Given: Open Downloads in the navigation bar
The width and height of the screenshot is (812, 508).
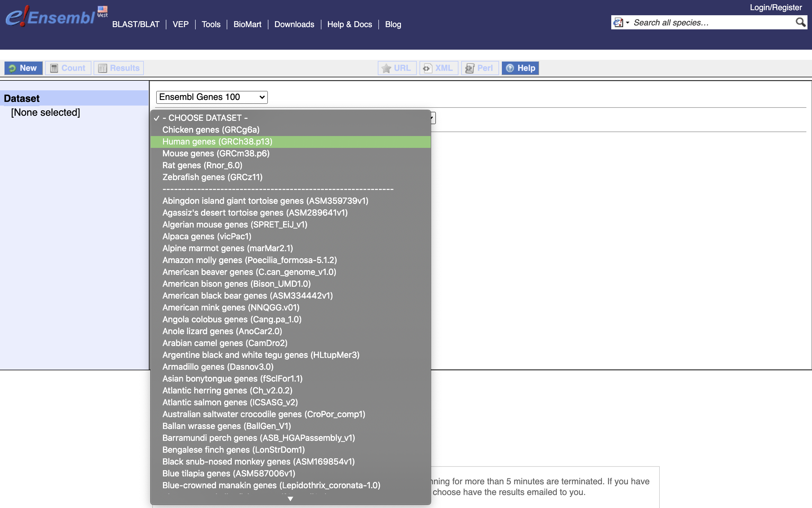Looking at the screenshot, I should [x=294, y=24].
